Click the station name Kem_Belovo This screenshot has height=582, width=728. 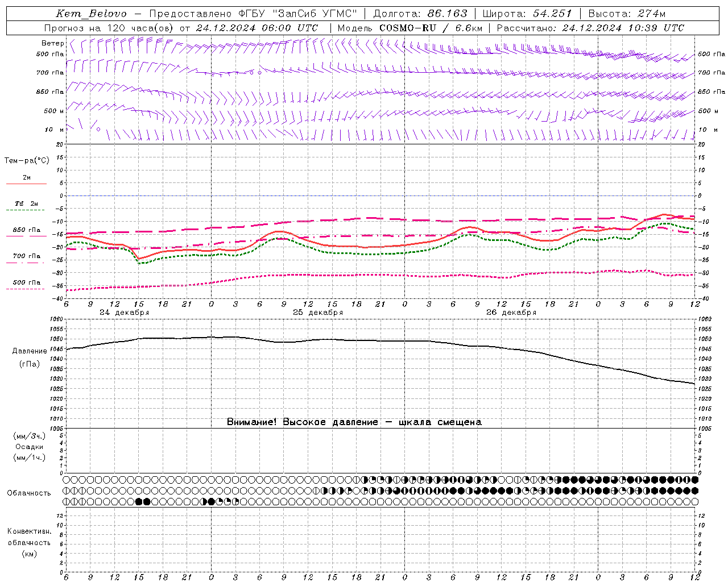[x=92, y=14]
